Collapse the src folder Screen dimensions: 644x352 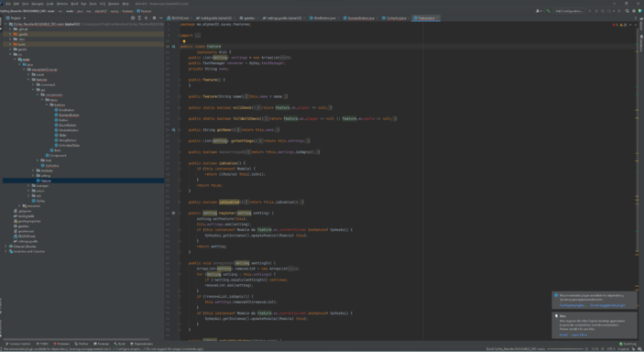pos(10,54)
